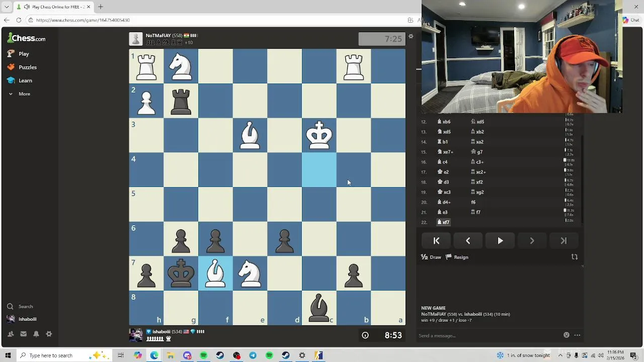Click the info icon beside player clock
Viewport: 644px width, 362px height.
click(x=365, y=335)
